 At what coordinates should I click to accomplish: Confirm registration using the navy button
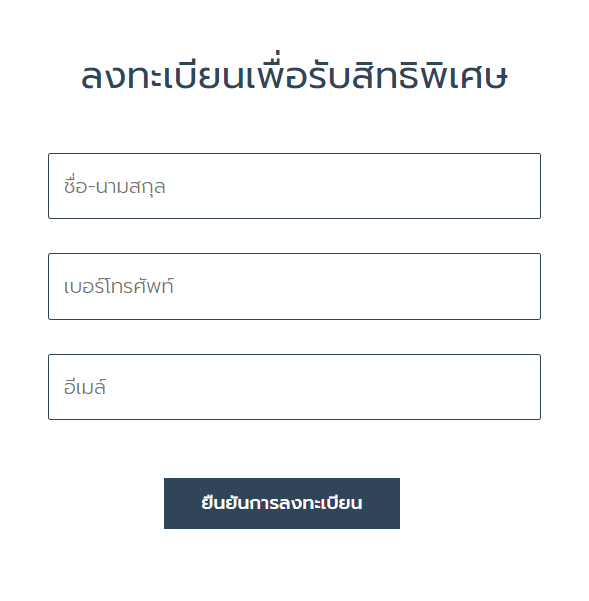coord(282,503)
